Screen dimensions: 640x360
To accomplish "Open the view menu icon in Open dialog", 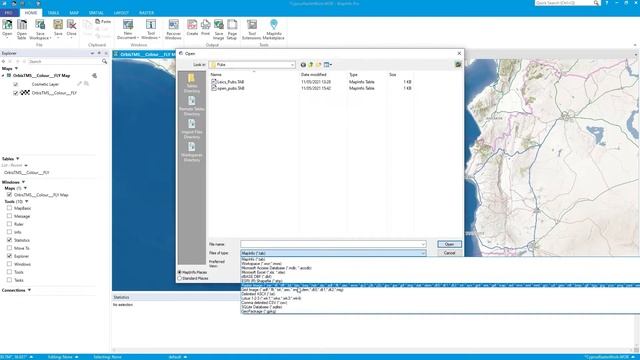I will coord(327,64).
